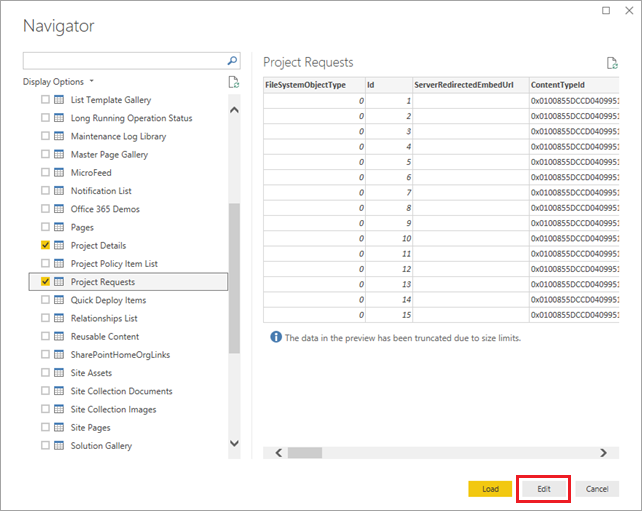Click the Edit button
This screenshot has height=511, width=642.
tap(544, 489)
